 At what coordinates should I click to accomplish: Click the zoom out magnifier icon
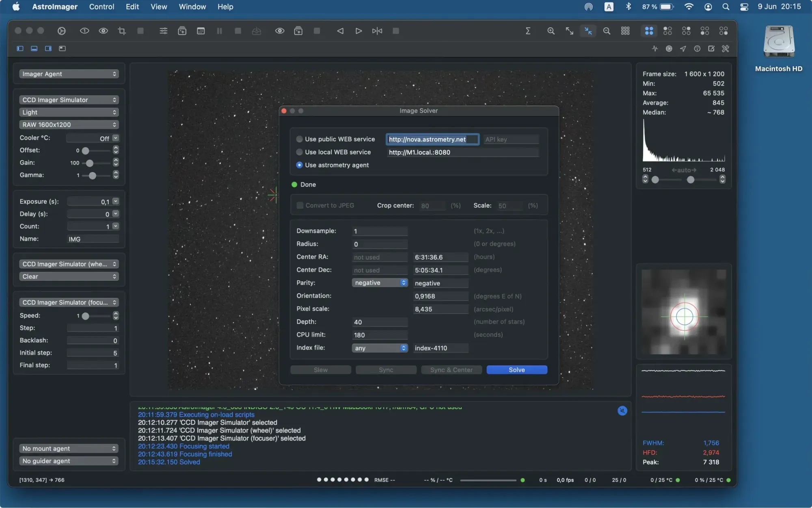point(607,31)
